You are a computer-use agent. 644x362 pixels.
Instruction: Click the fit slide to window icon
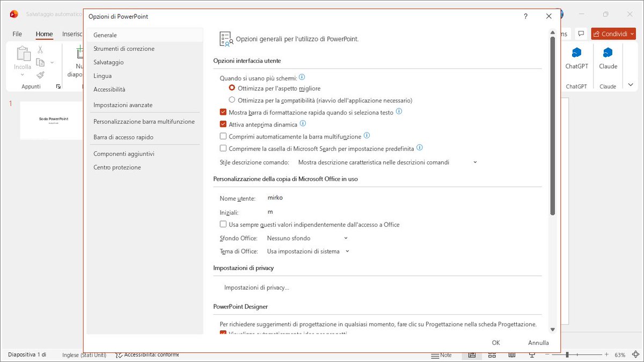click(635, 355)
